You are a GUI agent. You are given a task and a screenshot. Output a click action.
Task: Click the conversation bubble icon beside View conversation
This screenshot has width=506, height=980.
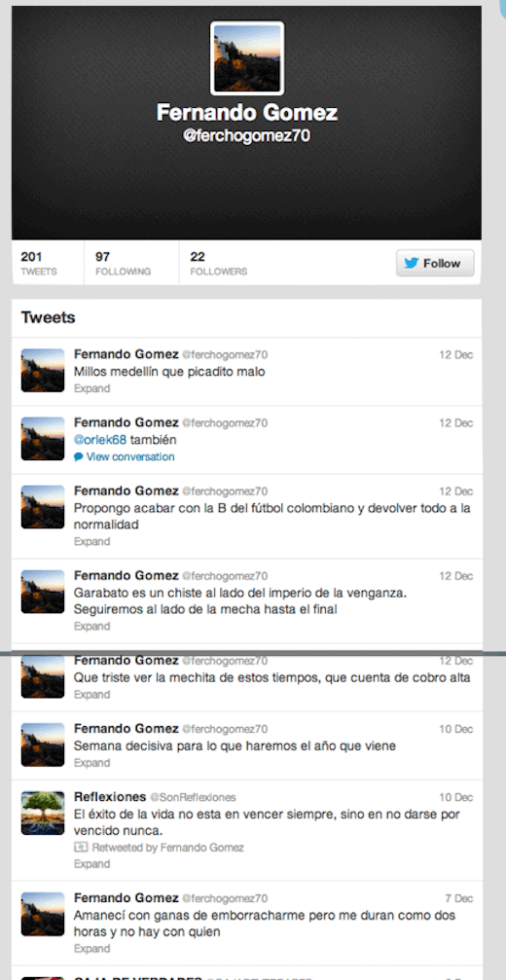[x=78, y=456]
